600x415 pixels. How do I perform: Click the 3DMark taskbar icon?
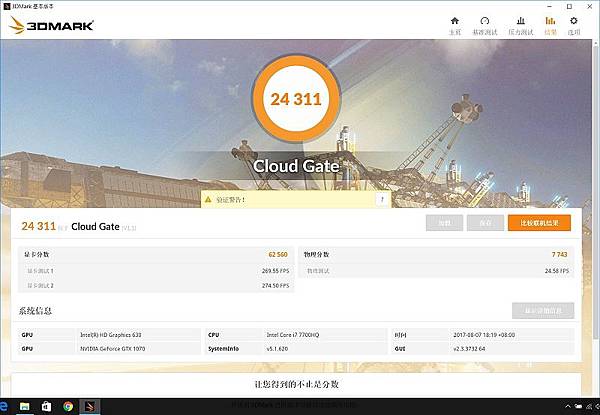tap(90, 406)
